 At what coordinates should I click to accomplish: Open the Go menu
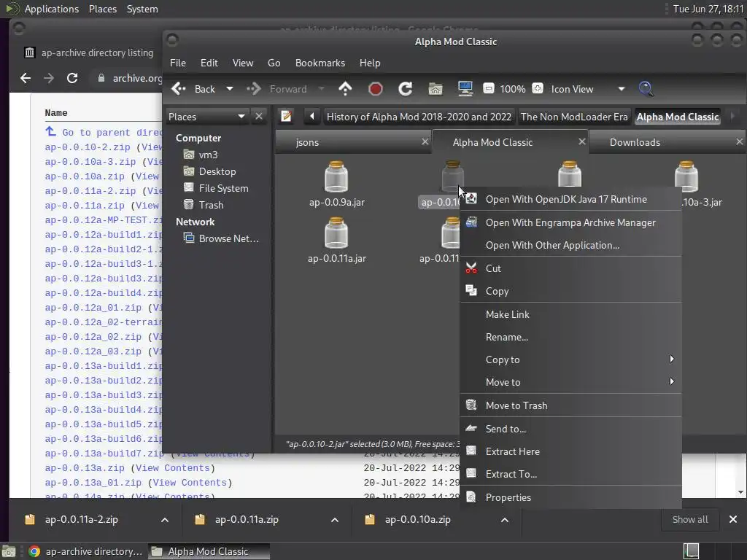point(274,63)
